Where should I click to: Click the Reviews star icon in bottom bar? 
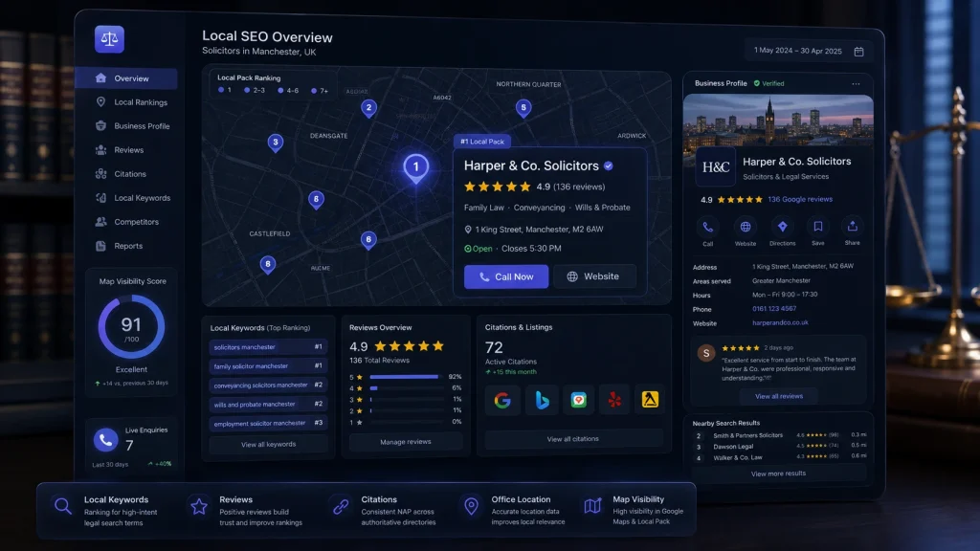tap(199, 506)
